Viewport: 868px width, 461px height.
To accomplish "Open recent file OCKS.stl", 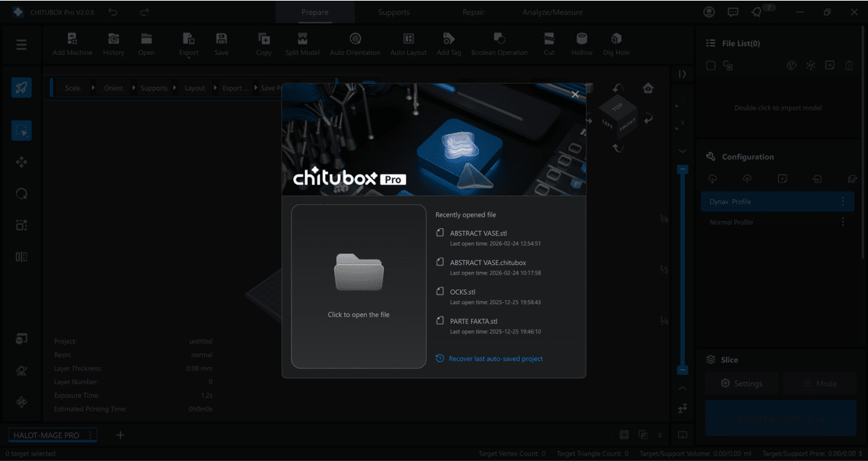I will [x=507, y=297].
